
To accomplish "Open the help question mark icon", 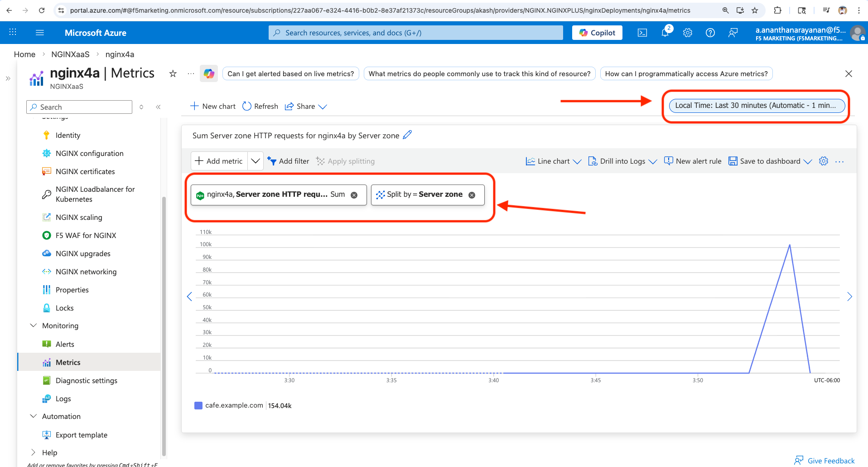I will tap(710, 33).
